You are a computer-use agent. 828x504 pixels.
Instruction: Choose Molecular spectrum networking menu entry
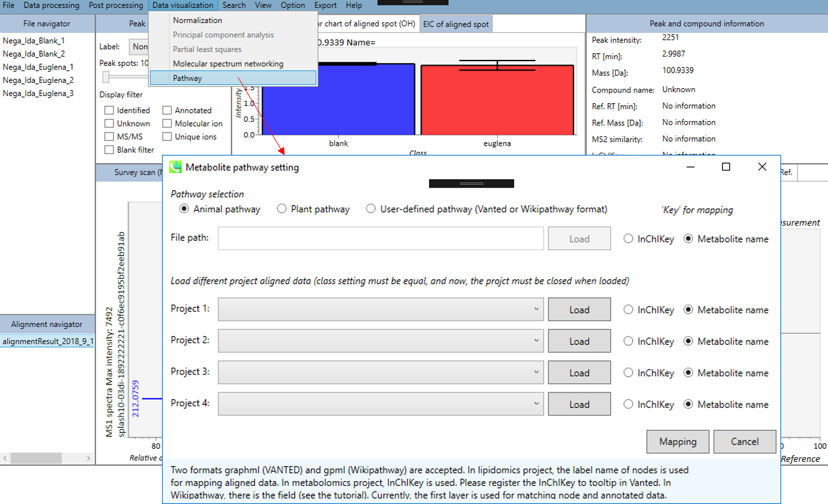coord(233,64)
